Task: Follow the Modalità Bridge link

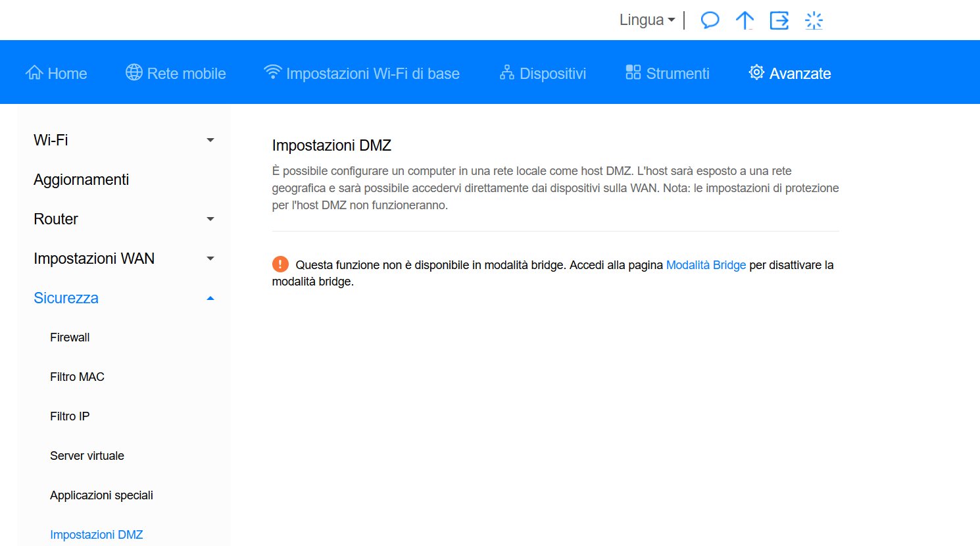Action: point(706,265)
